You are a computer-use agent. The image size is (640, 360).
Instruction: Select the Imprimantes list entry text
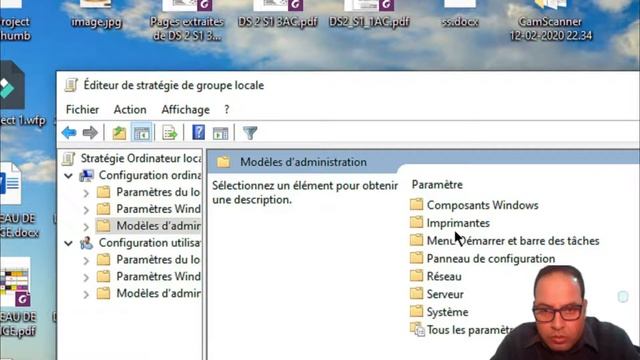click(458, 223)
